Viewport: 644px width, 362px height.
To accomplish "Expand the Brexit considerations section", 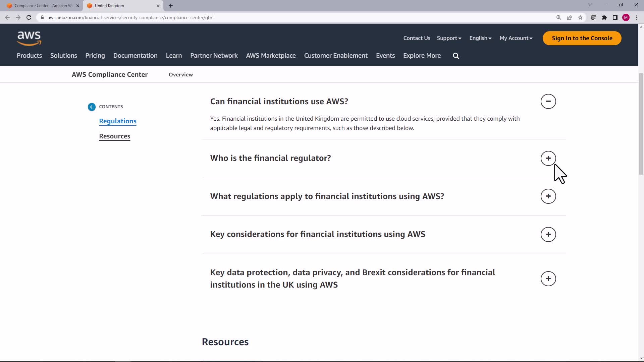I will 548,279.
